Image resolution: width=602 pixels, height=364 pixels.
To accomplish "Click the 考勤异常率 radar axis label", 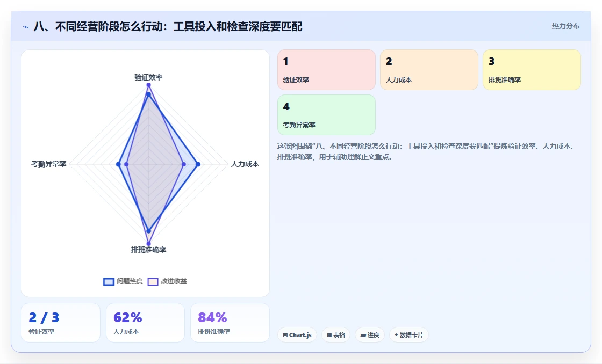I will point(49,164).
